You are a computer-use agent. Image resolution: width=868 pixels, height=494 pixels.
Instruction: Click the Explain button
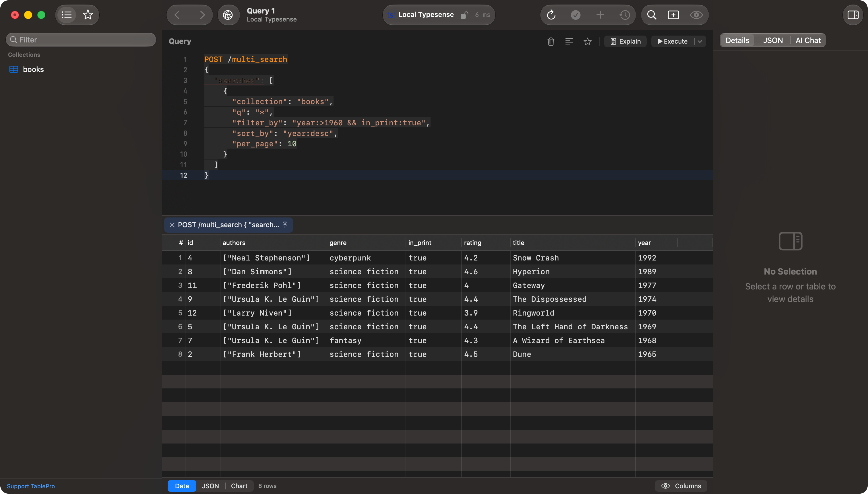625,41
